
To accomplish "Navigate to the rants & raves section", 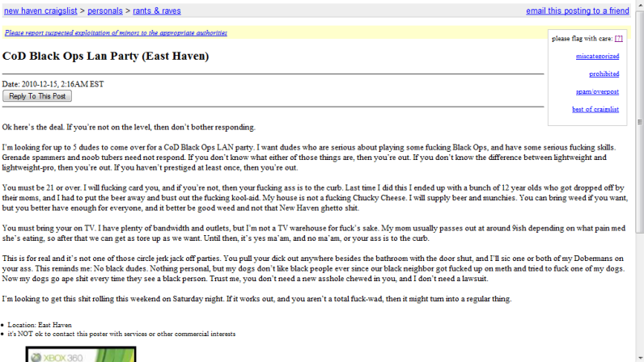I will pos(161,11).
